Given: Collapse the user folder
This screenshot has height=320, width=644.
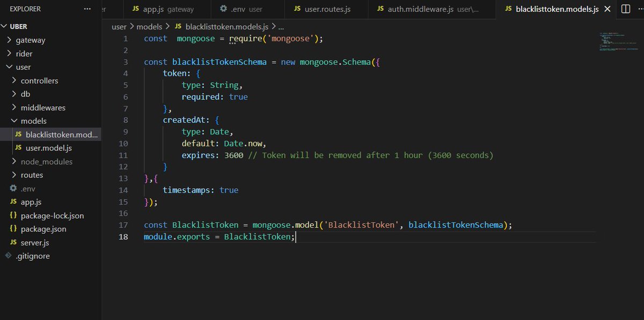Looking at the screenshot, I should click(9, 67).
